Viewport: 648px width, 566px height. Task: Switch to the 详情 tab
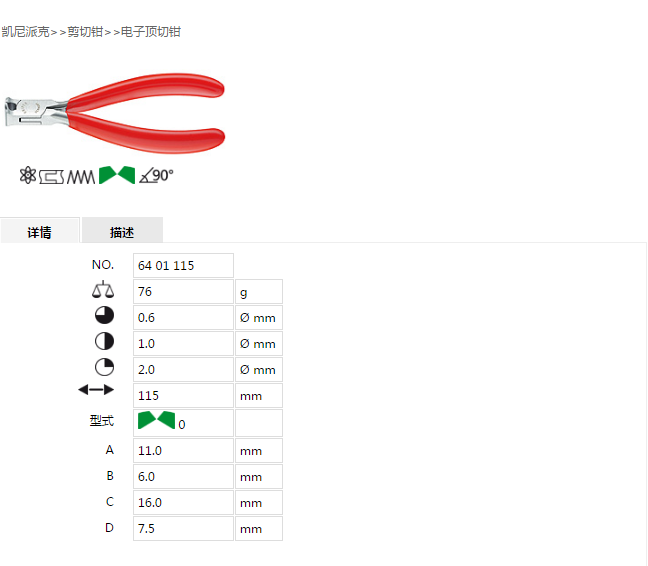(x=40, y=231)
